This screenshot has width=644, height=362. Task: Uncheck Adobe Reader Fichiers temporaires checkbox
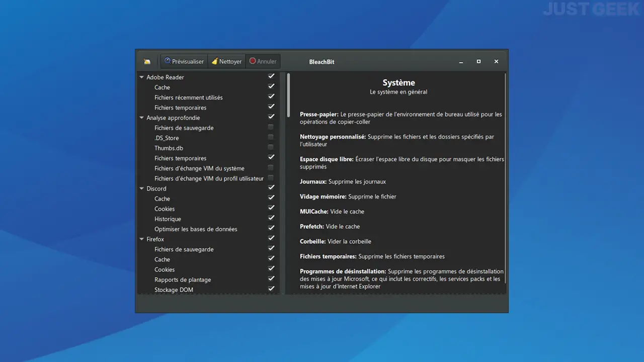click(271, 107)
